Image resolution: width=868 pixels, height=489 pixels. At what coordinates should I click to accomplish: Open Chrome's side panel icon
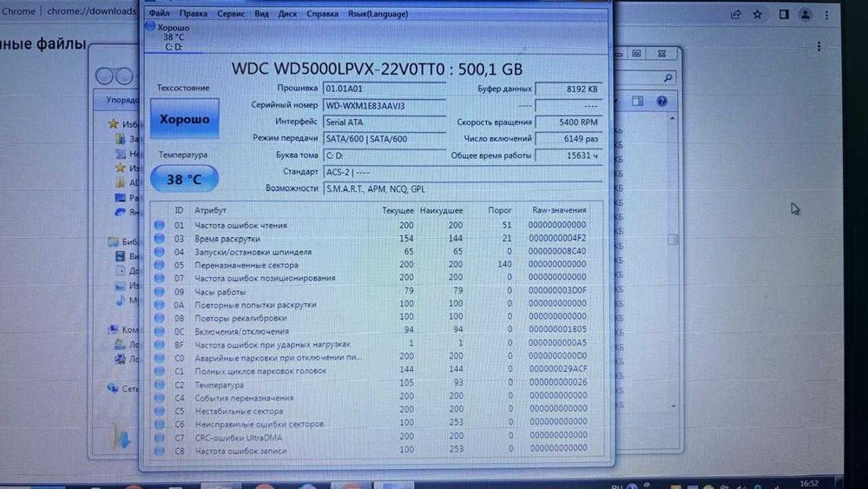[784, 15]
